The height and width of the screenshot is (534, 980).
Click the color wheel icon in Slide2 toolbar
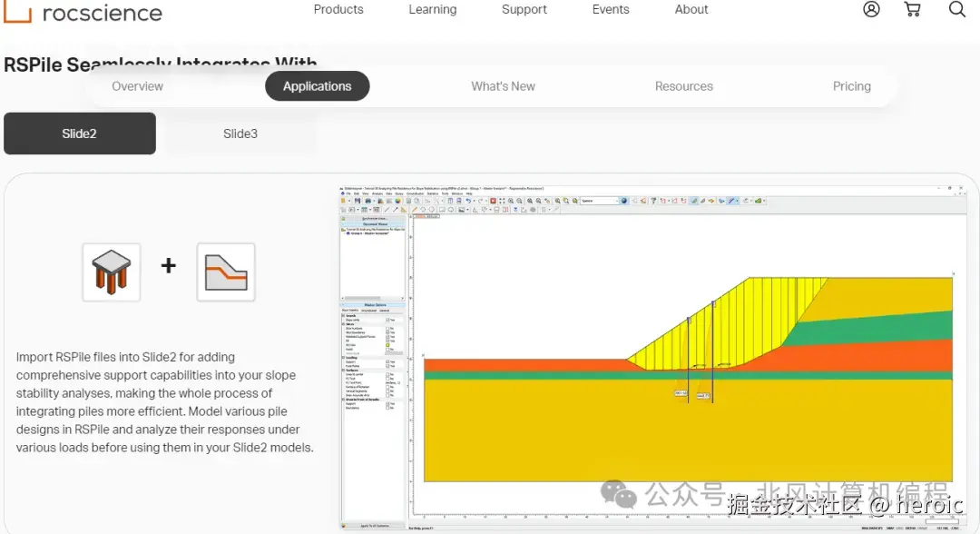[397, 201]
